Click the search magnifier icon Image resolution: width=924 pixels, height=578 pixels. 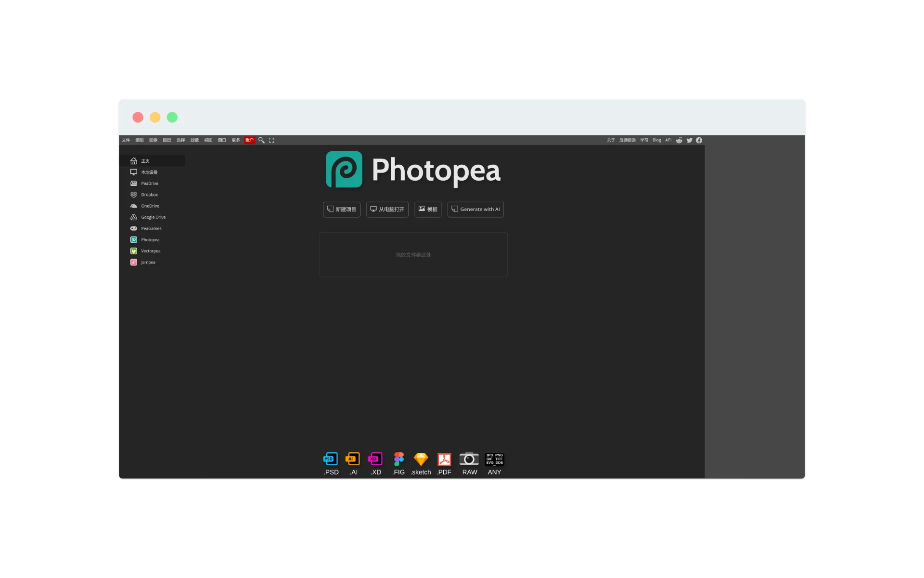(261, 140)
